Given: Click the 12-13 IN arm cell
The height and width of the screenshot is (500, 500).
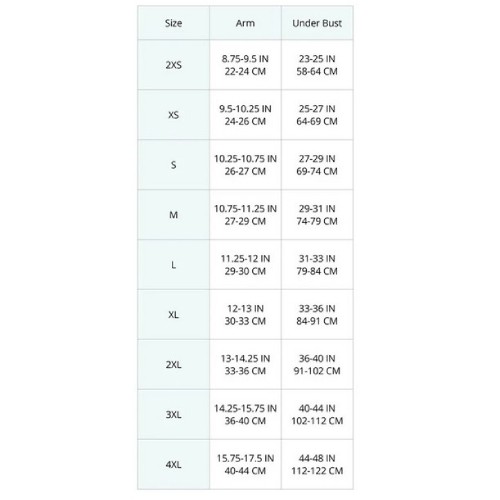Looking at the screenshot, I should coord(245,315).
